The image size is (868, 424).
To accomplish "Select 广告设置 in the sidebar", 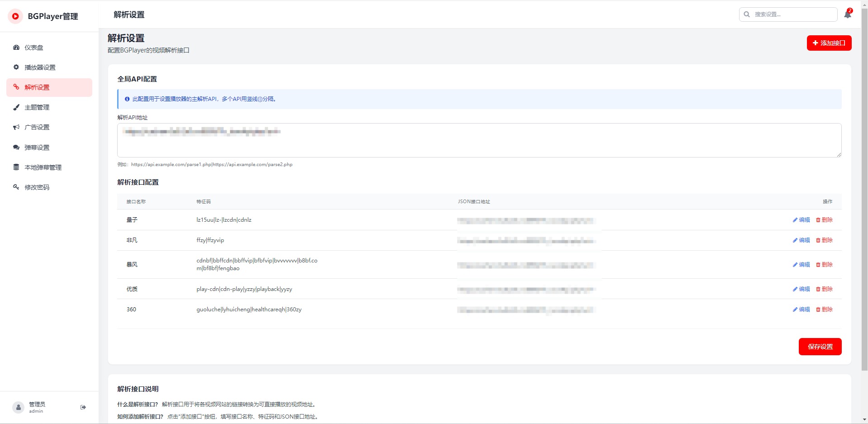I will pos(37,127).
